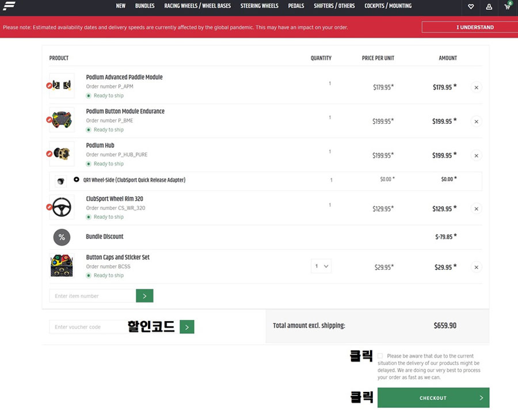Image resolution: width=518 pixels, height=420 pixels.
Task: Remove Podium Button Module Endurance from cart
Action: click(x=477, y=121)
